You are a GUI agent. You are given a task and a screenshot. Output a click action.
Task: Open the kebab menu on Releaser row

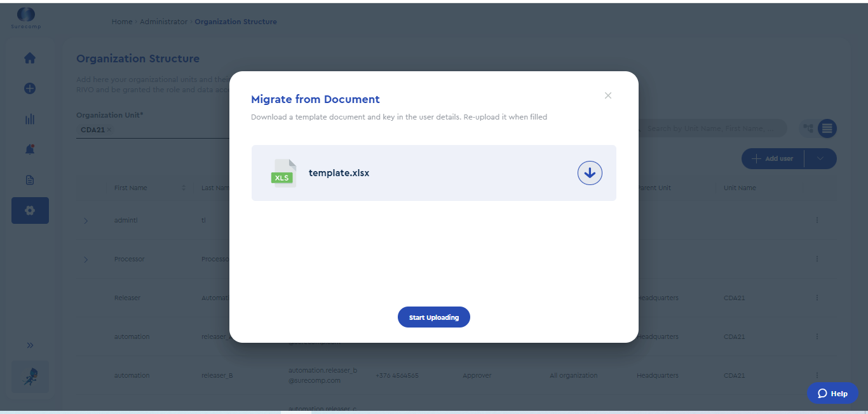coord(817,297)
